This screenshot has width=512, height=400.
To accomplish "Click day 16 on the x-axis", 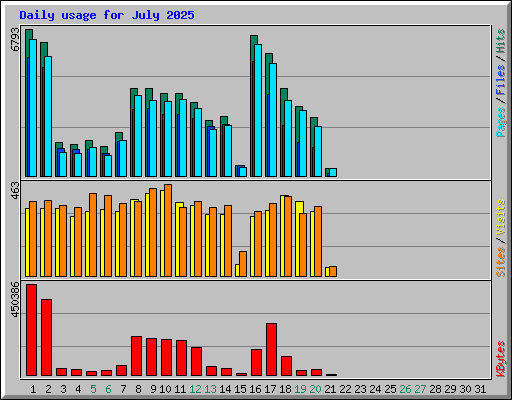I will coord(255,389).
